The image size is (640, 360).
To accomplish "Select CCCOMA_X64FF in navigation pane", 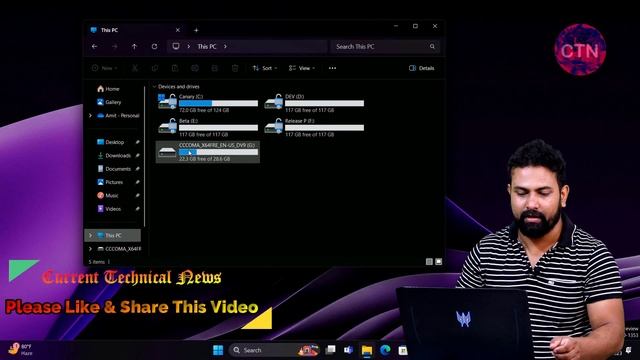I will click(x=118, y=249).
